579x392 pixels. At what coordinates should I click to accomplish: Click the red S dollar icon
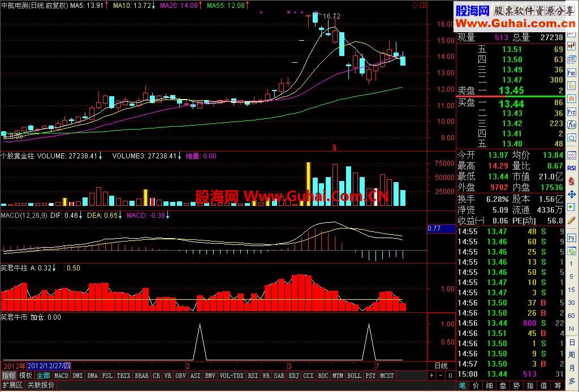pos(571,181)
